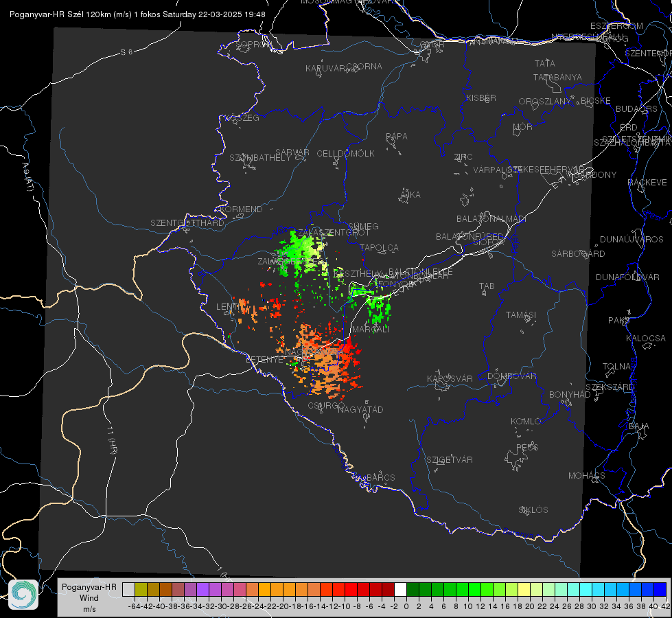The image size is (672, 618).
Task: Click the KALOCSA city label
Action: click(646, 339)
